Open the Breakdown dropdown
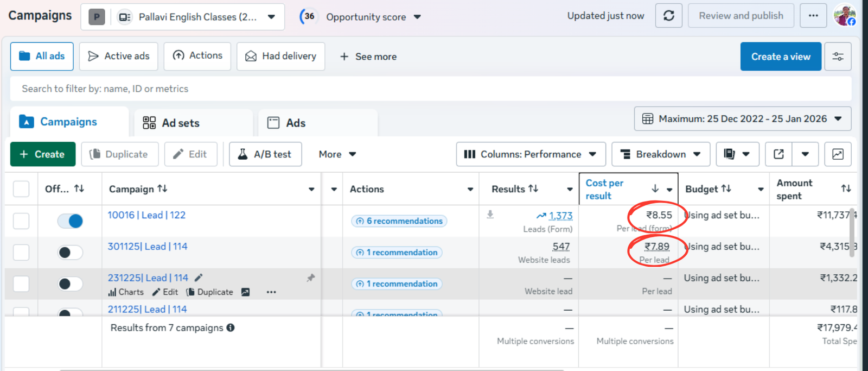868x371 pixels. [x=660, y=154]
